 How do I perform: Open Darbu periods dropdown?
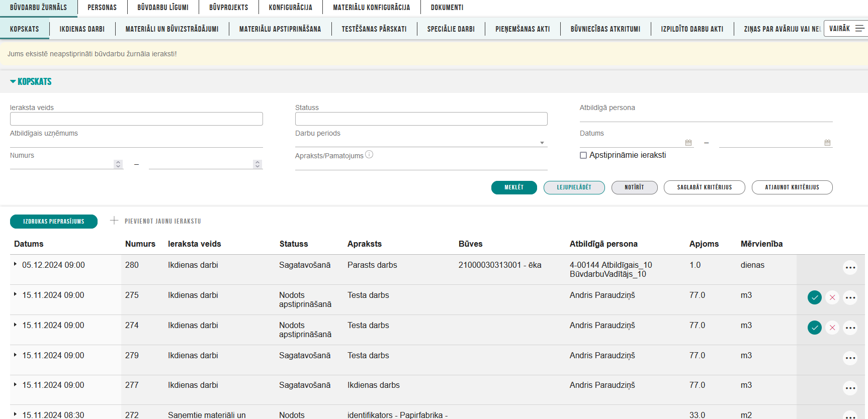click(x=542, y=143)
